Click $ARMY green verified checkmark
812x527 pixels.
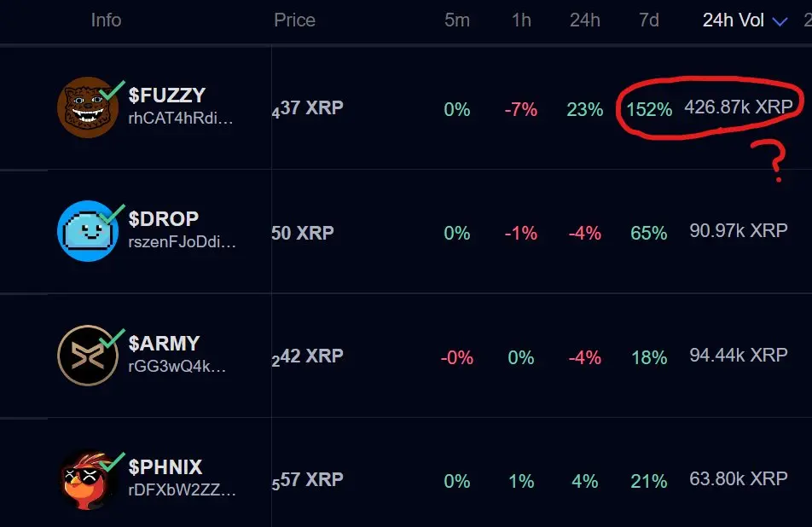[x=113, y=338]
